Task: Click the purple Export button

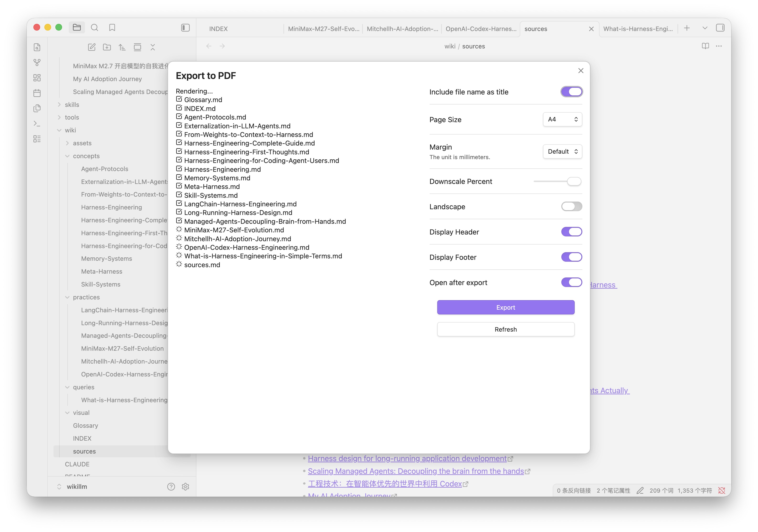Action: coord(505,307)
